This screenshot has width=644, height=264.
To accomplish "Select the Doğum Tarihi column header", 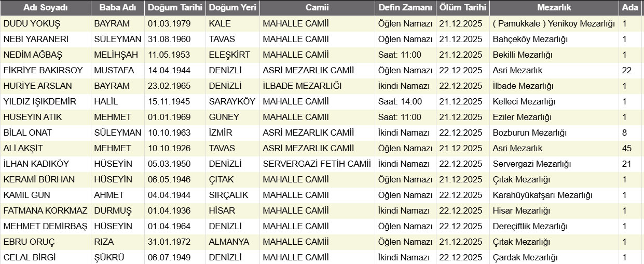I will coord(175,8).
